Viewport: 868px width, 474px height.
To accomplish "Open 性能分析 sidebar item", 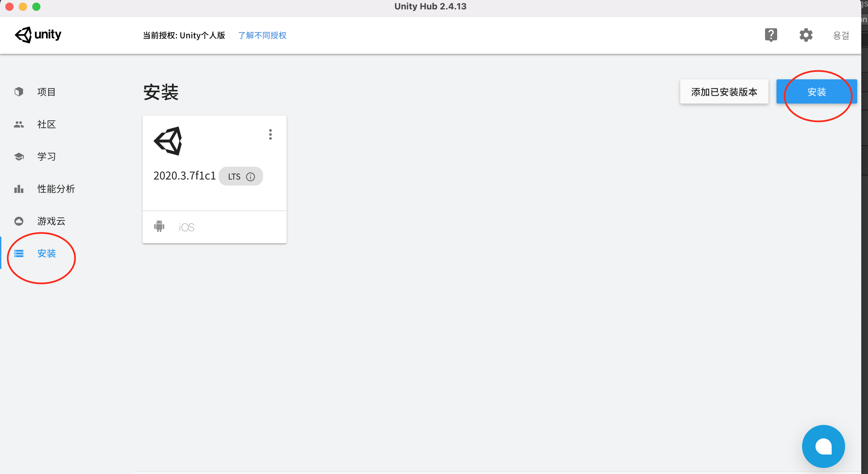I will click(x=56, y=189).
